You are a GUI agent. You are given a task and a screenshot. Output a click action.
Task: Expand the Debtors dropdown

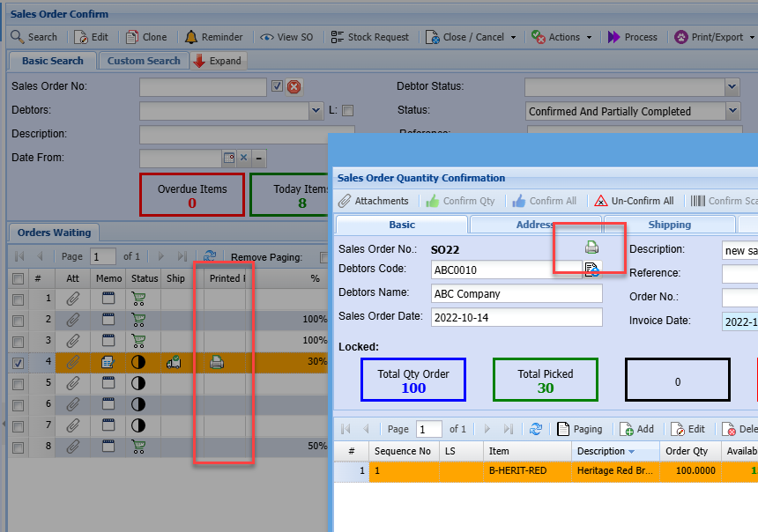[316, 110]
